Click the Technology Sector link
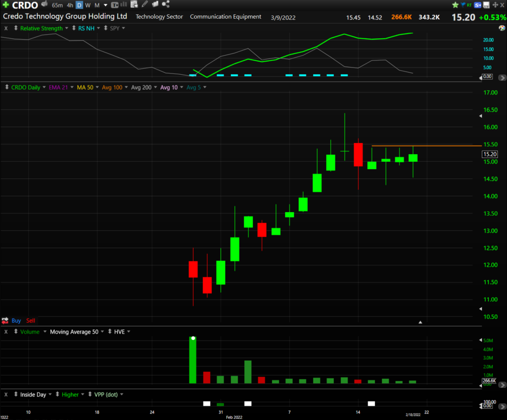Image resolution: width=507 pixels, height=420 pixels. tap(159, 16)
